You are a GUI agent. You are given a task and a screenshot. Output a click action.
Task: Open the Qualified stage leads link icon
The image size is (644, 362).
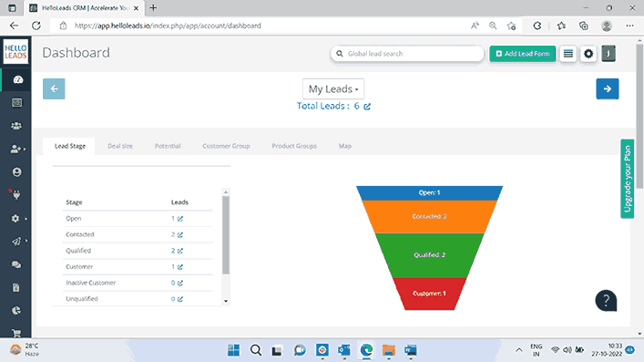pyautogui.click(x=180, y=251)
